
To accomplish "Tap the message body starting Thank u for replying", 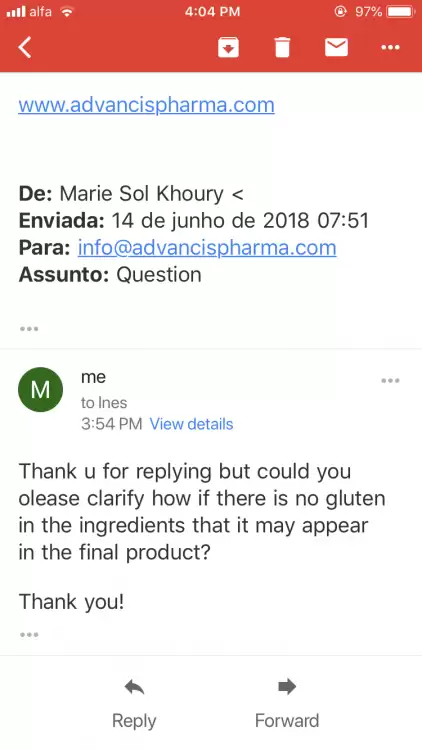I will click(x=202, y=512).
